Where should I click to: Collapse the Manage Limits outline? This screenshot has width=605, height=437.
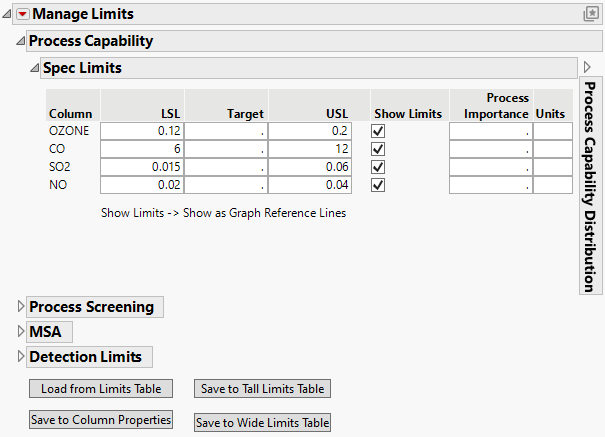pyautogui.click(x=8, y=14)
